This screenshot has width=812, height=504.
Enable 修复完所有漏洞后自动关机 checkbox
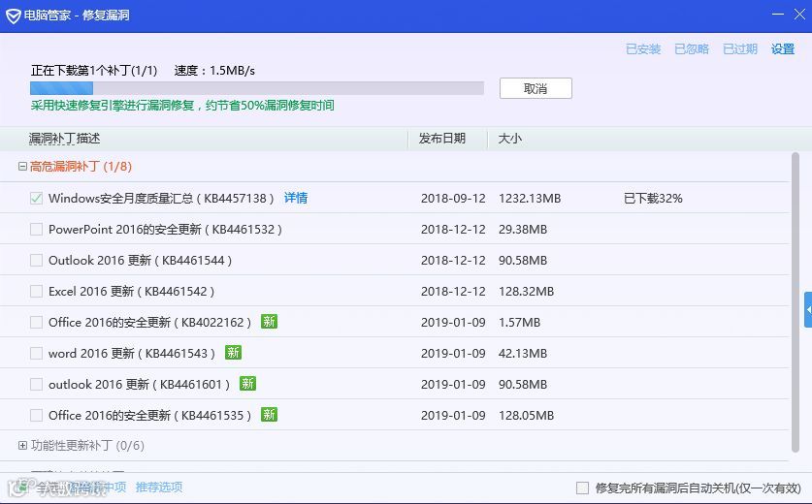point(583,488)
